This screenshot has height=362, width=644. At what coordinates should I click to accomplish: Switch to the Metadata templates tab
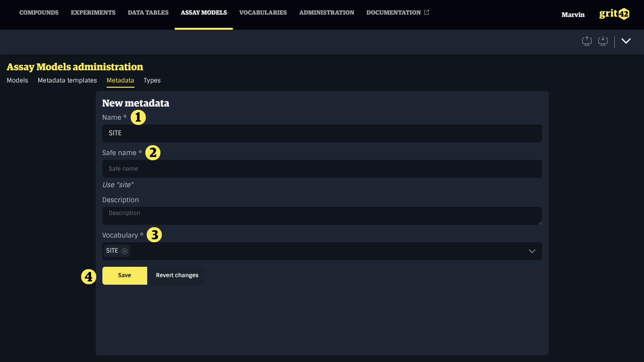[67, 81]
